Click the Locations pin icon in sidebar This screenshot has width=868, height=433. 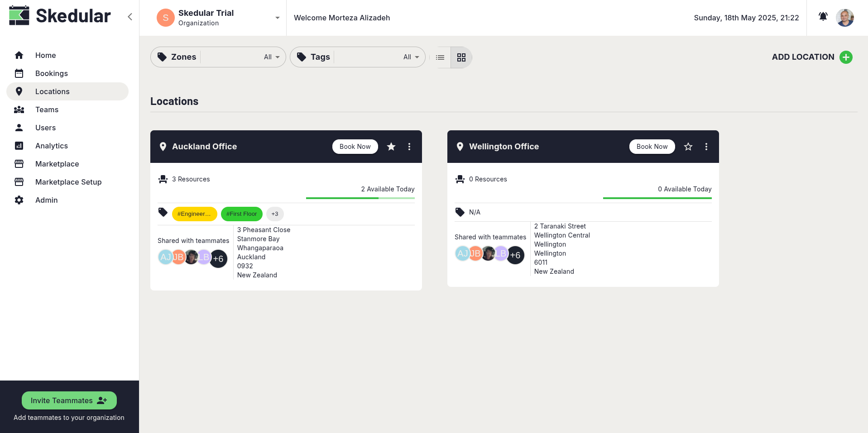[x=19, y=91]
